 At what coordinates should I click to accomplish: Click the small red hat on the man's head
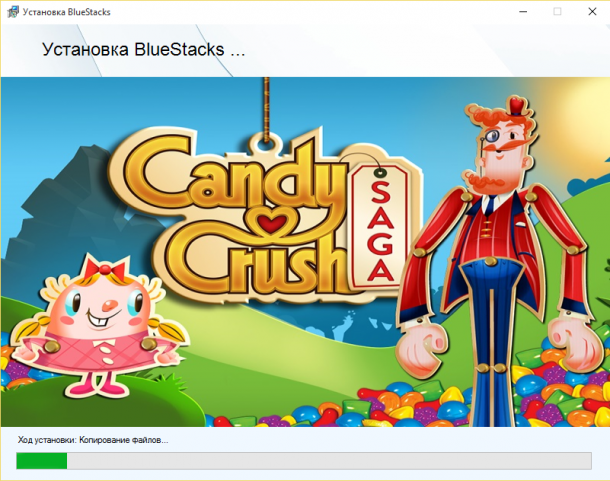click(x=517, y=106)
